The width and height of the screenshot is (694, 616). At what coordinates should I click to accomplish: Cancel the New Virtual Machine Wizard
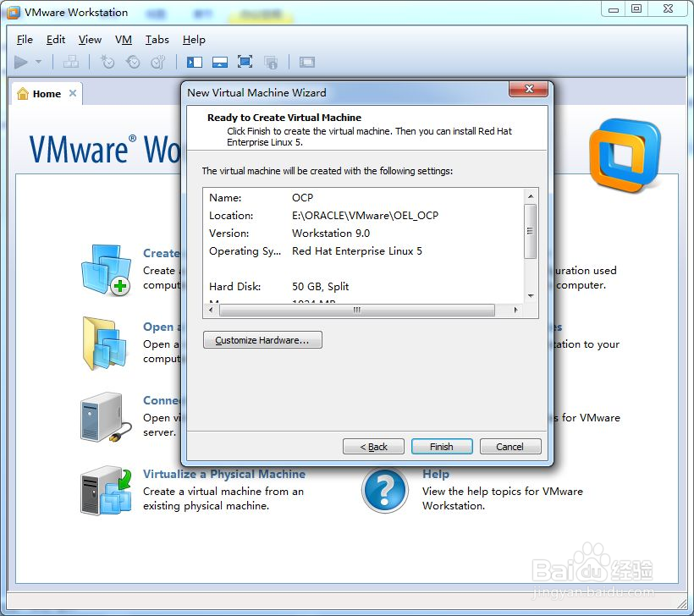509,447
